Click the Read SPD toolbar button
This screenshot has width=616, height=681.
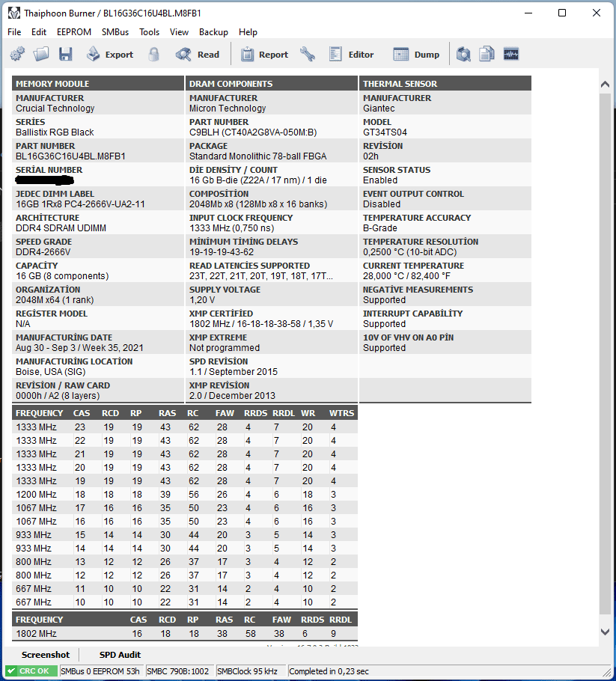[x=198, y=55]
